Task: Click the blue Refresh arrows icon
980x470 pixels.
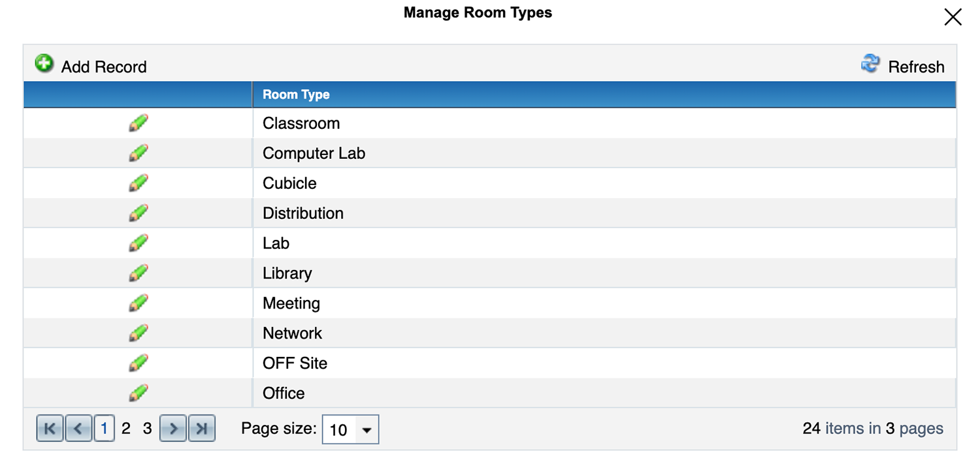Action: point(870,64)
